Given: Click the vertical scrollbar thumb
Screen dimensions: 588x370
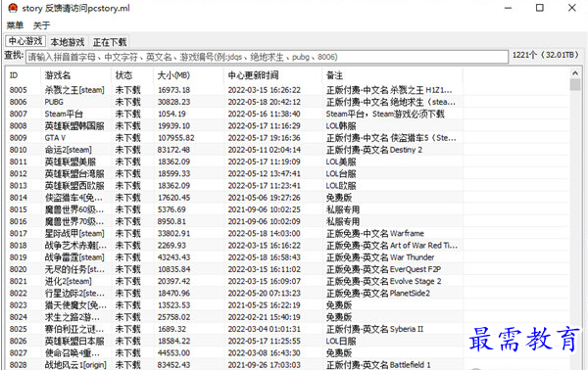Looking at the screenshot, I should coord(575,84).
